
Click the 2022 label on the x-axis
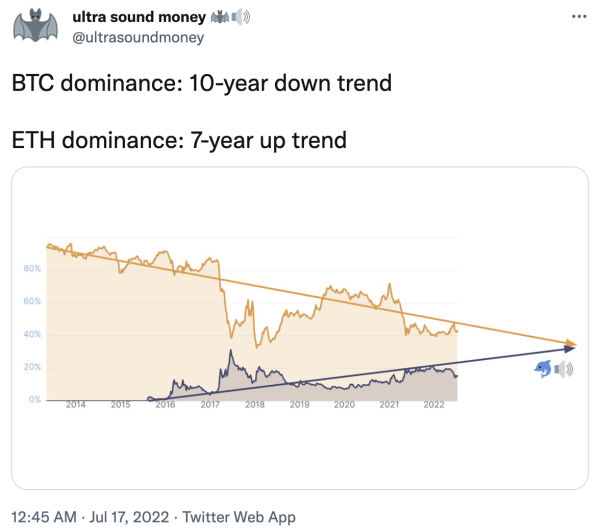click(x=434, y=405)
